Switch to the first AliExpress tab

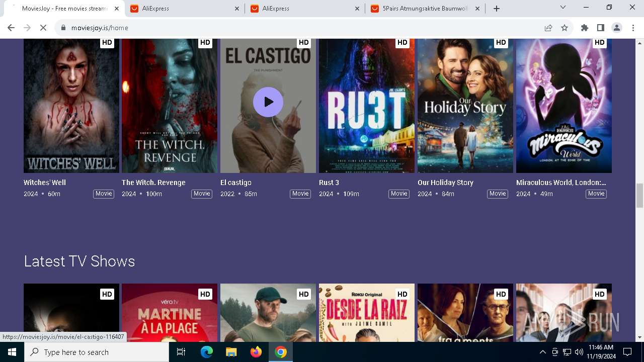[x=185, y=9]
